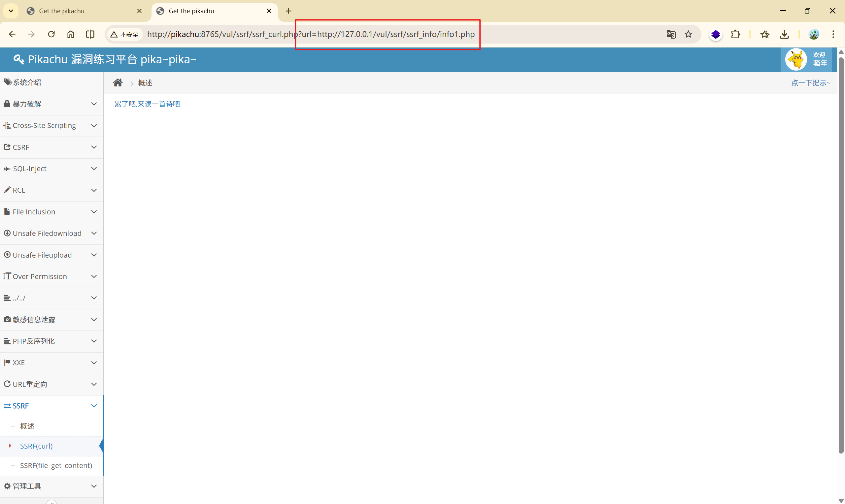Click the translate page icon
This screenshot has height=504, width=845.
[x=671, y=34]
